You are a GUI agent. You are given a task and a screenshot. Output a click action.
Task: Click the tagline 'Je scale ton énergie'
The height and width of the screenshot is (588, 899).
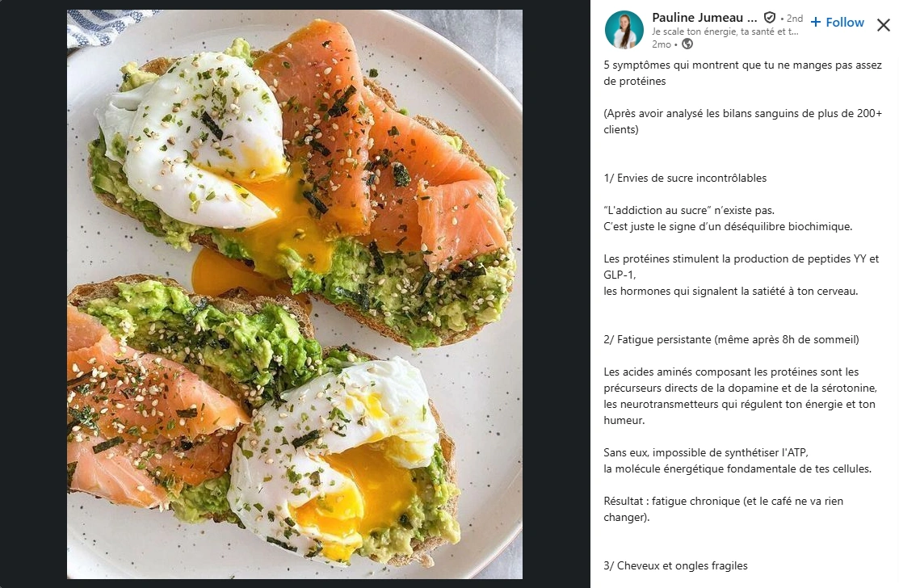click(x=725, y=31)
